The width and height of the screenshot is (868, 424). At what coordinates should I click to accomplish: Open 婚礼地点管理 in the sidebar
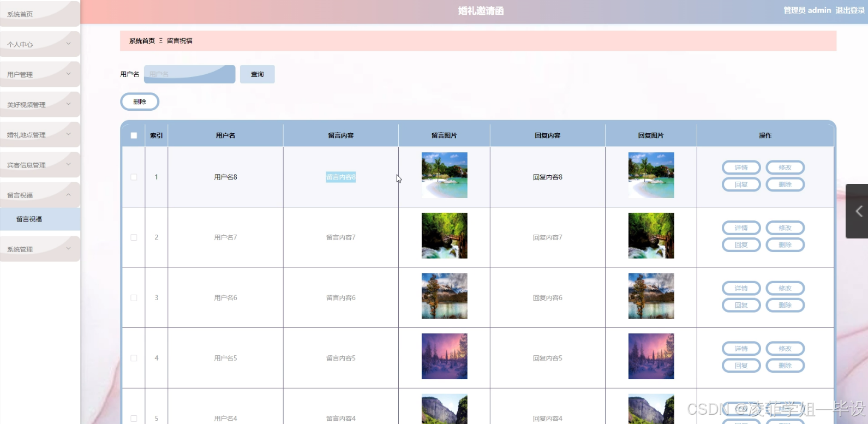click(40, 135)
